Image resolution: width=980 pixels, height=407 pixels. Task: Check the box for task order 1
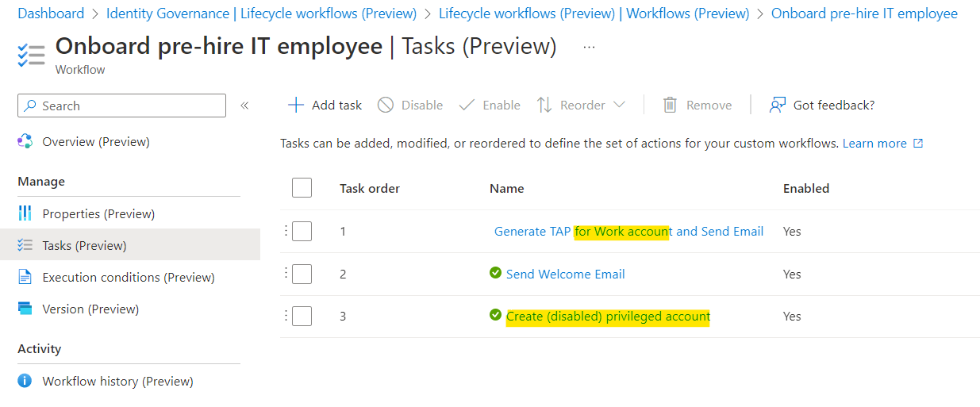(302, 231)
